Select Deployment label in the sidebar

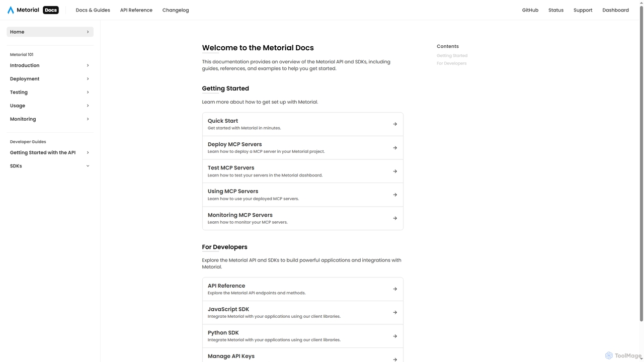[25, 79]
